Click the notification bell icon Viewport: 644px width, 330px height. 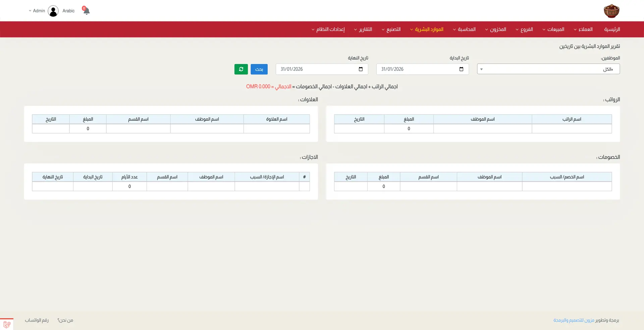[x=86, y=11]
